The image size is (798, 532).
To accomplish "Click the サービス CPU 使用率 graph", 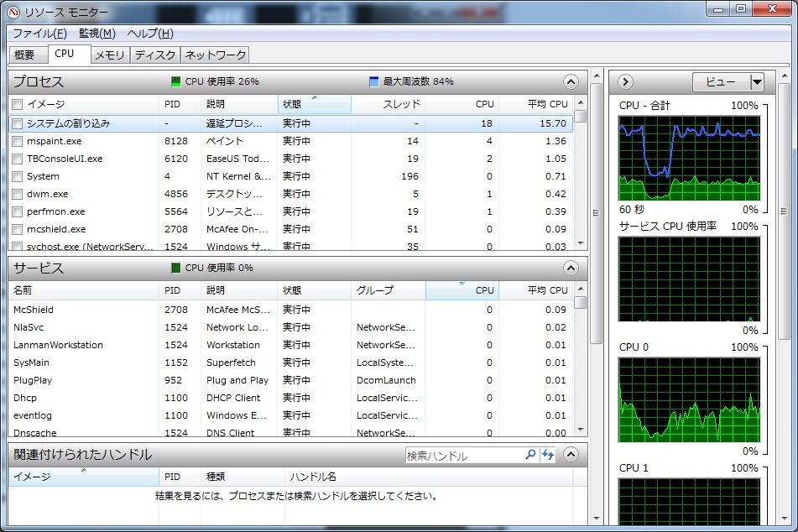I will [x=689, y=279].
